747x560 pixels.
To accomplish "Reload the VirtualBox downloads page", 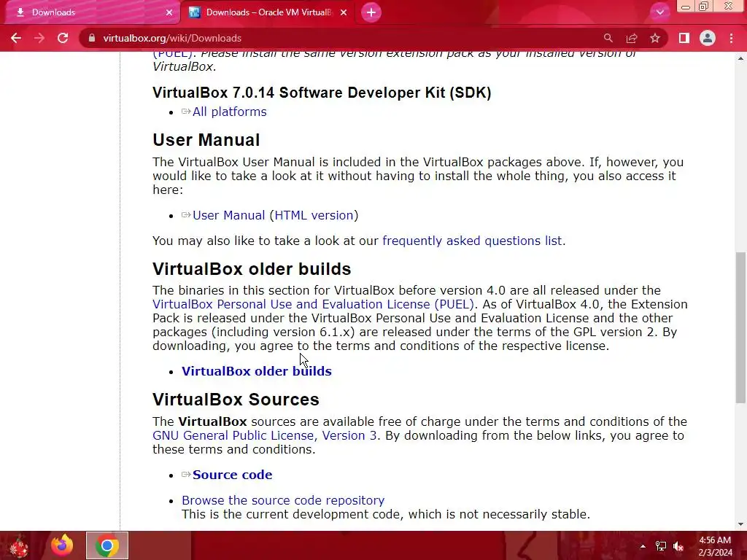I will [x=63, y=38].
